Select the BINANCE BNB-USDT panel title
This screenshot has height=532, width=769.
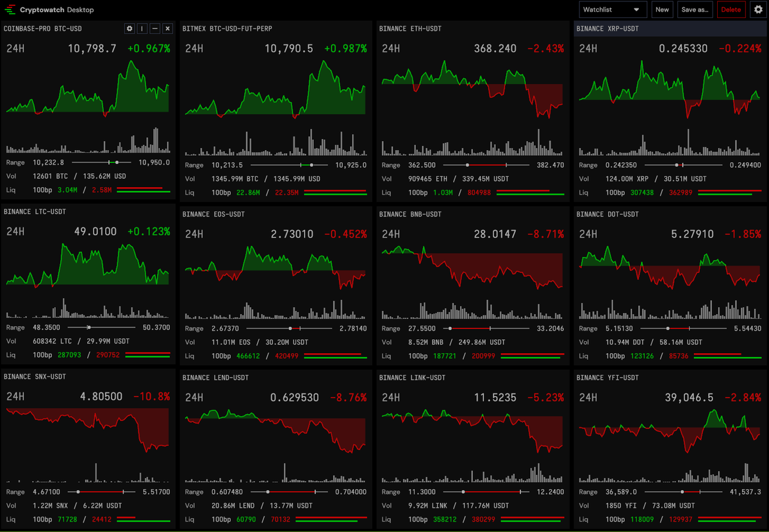(410, 214)
